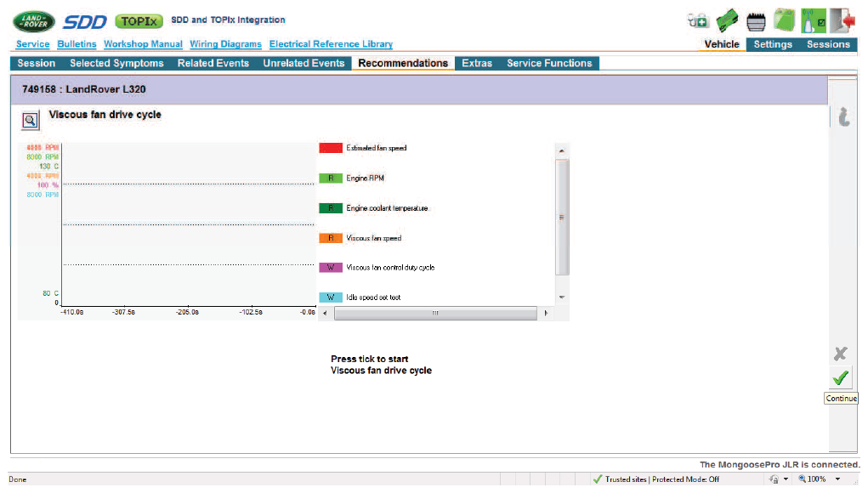Select the Extras tab
This screenshot has height=493, width=868.
[477, 63]
